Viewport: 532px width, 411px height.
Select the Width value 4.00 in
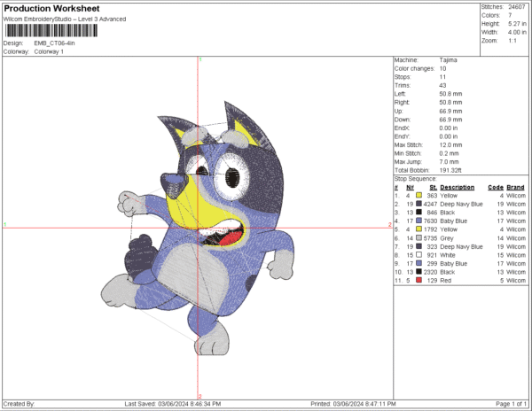pos(517,32)
